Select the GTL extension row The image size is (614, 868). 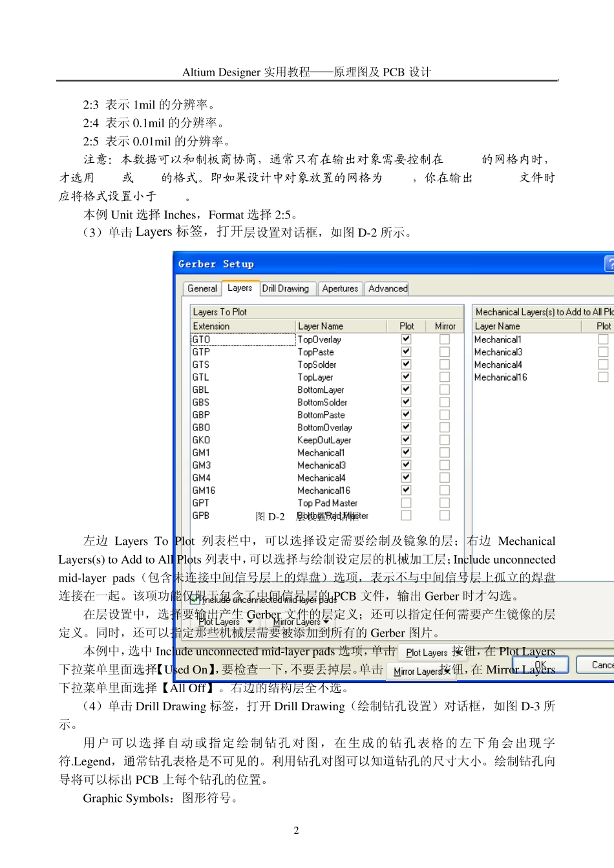tap(200, 377)
